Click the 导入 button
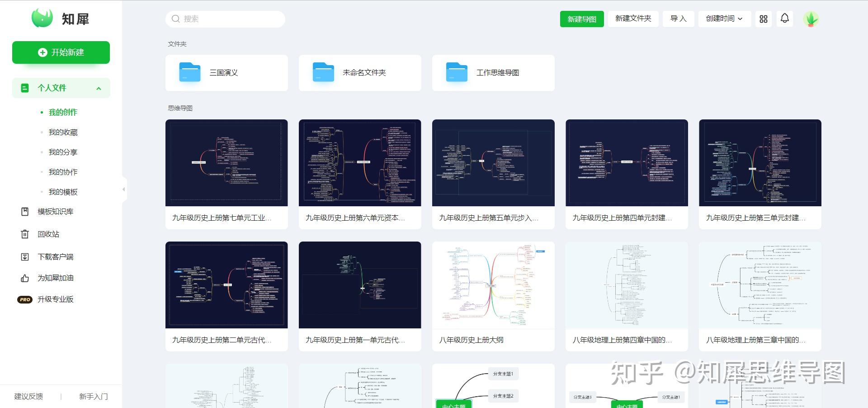868x408 pixels. pyautogui.click(x=678, y=19)
